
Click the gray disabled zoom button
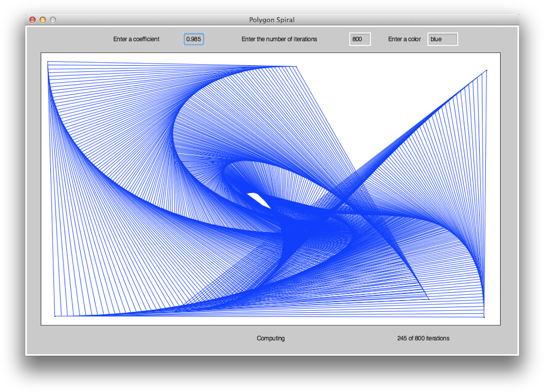pyautogui.click(x=53, y=20)
